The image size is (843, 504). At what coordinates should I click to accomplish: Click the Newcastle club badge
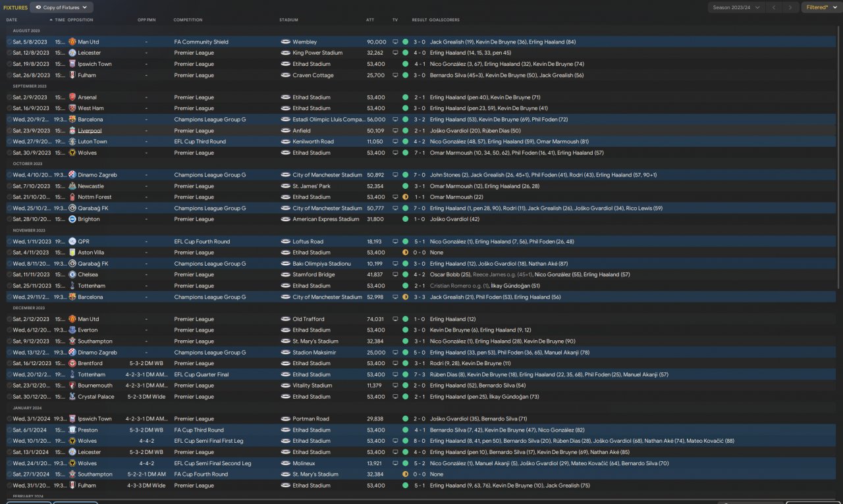[72, 186]
